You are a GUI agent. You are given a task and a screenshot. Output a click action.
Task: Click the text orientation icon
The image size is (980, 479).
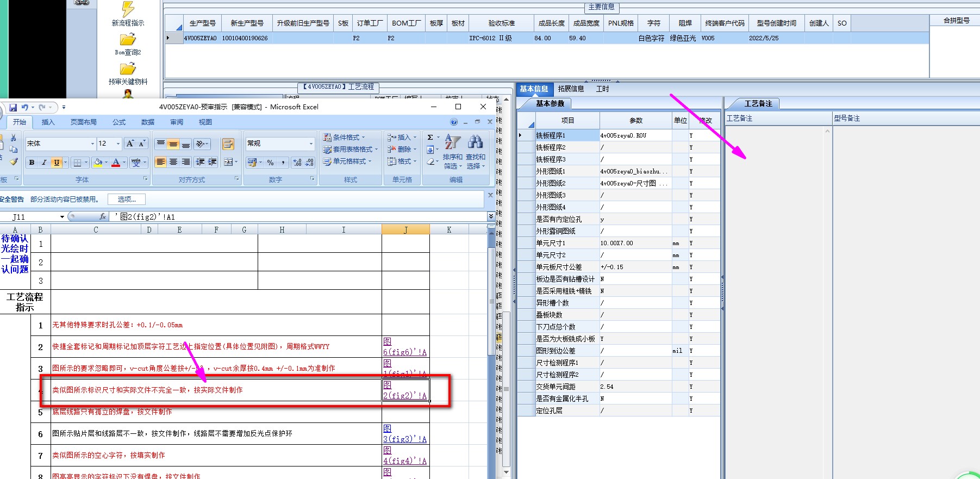coord(201,144)
